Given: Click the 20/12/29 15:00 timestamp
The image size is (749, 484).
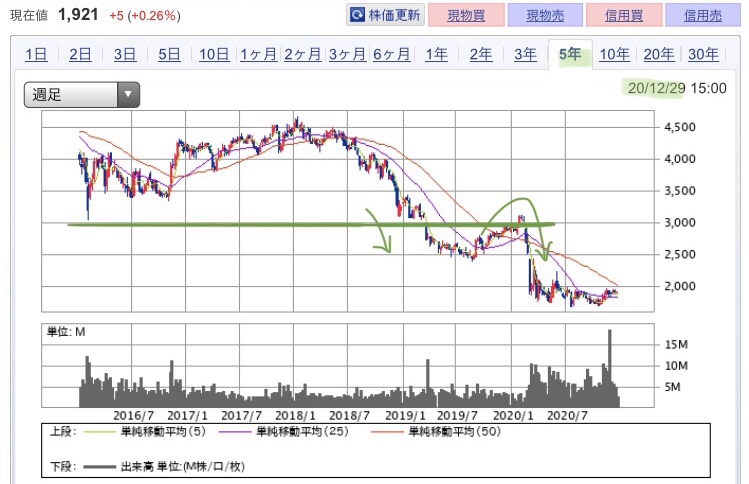Looking at the screenshot, I should click(x=677, y=88).
